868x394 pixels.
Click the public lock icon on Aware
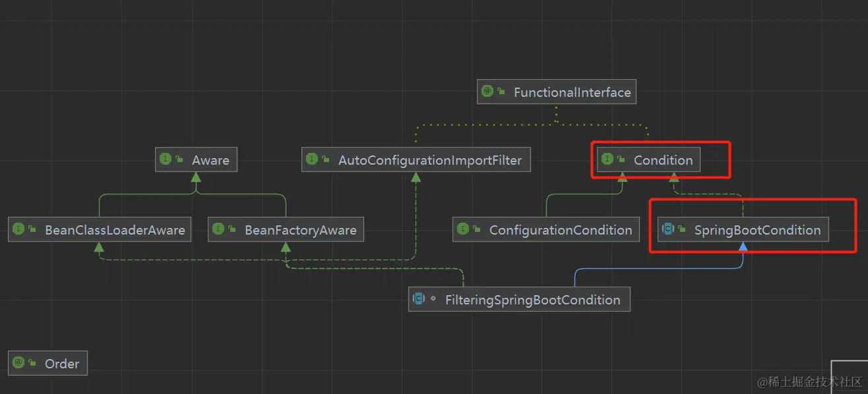(179, 159)
